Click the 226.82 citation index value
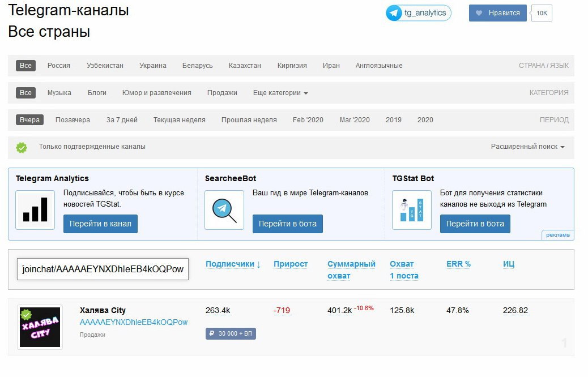This screenshot has height=377, width=588. (515, 310)
